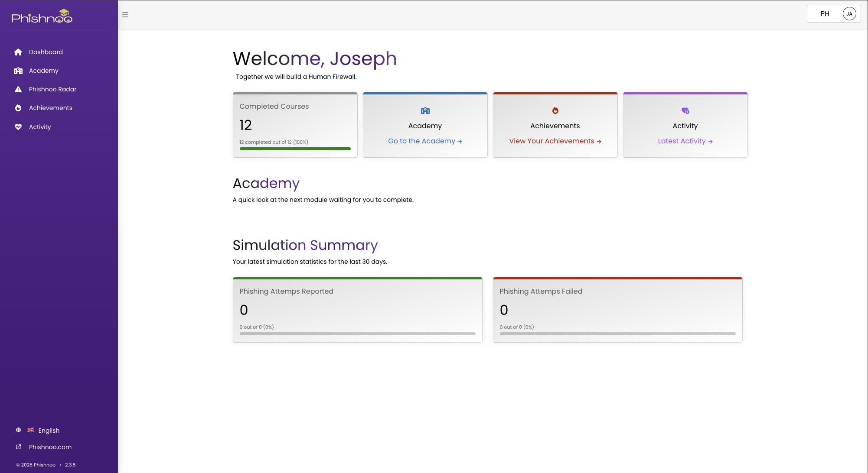Click the red flame icon on the Achievements card
Viewport: 868px width, 473px height.
(x=555, y=111)
